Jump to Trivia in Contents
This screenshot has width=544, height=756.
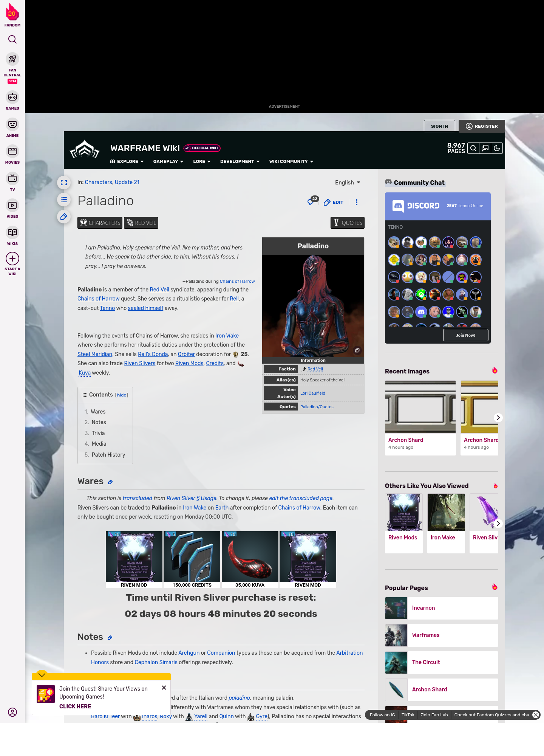coord(98,433)
